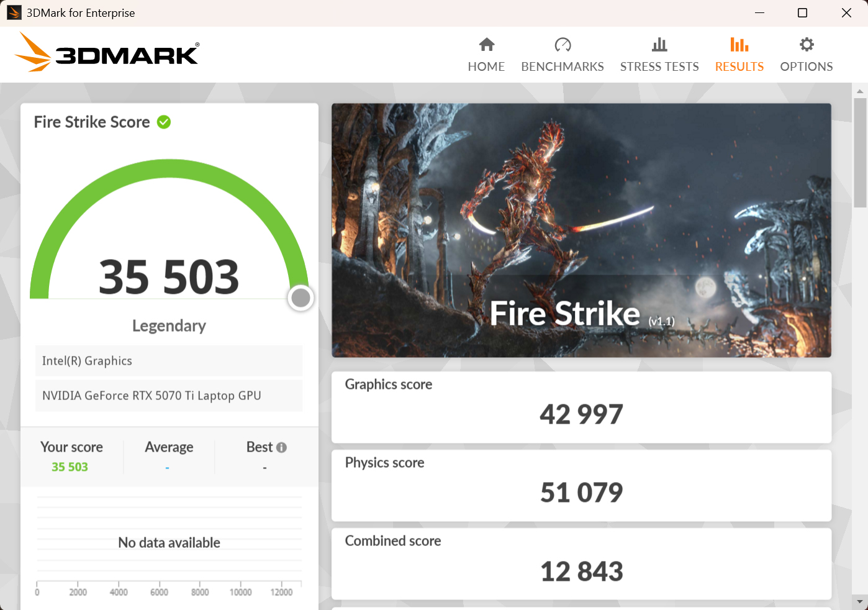
Task: Select the Stress Tests chart icon
Action: (x=659, y=45)
